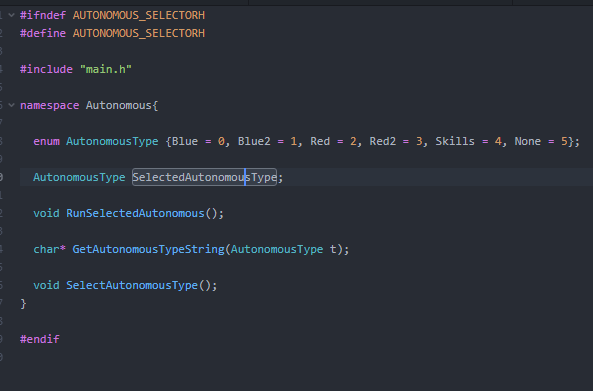593x391 pixels.
Task: Click the #define directive keyword
Action: point(43,33)
